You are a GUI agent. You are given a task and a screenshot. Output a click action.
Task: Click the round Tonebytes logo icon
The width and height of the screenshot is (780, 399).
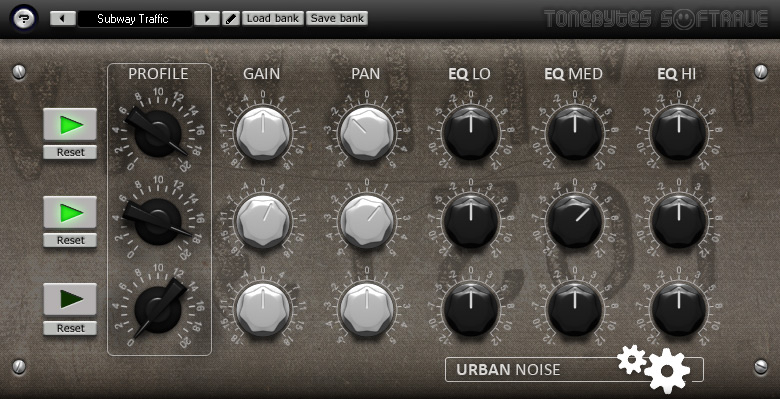pyautogui.click(x=24, y=19)
